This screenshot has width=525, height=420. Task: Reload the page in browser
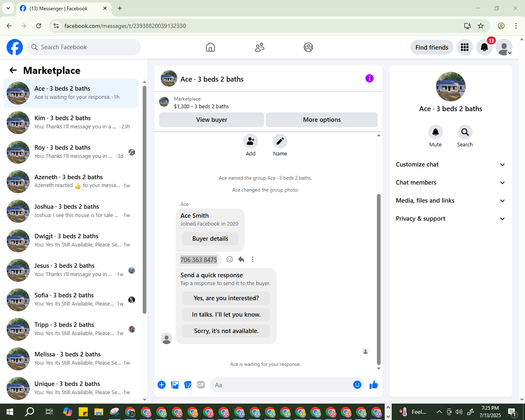[x=39, y=26]
